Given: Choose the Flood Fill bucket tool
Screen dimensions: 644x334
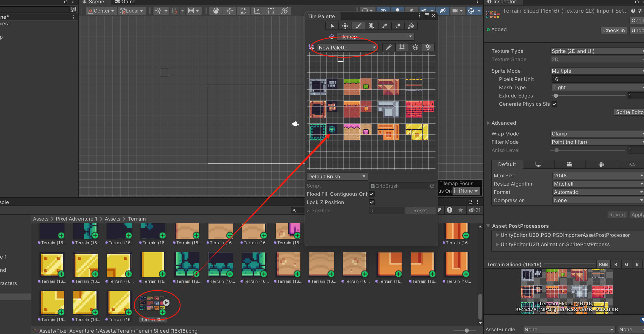Looking at the screenshot, I should point(411,26).
